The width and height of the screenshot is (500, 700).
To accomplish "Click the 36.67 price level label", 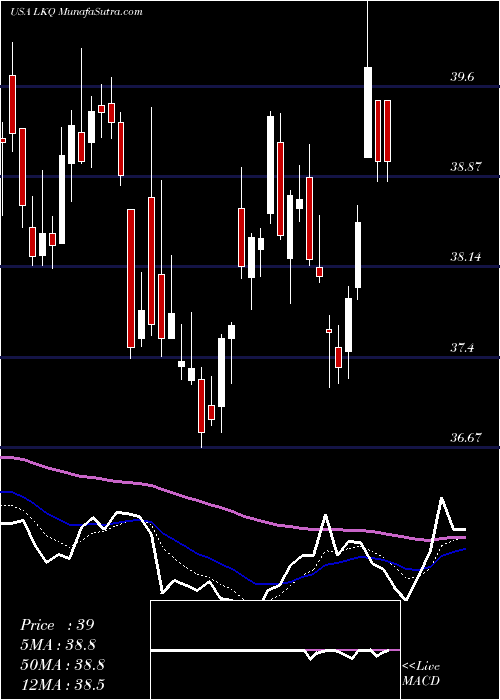I will [466, 438].
